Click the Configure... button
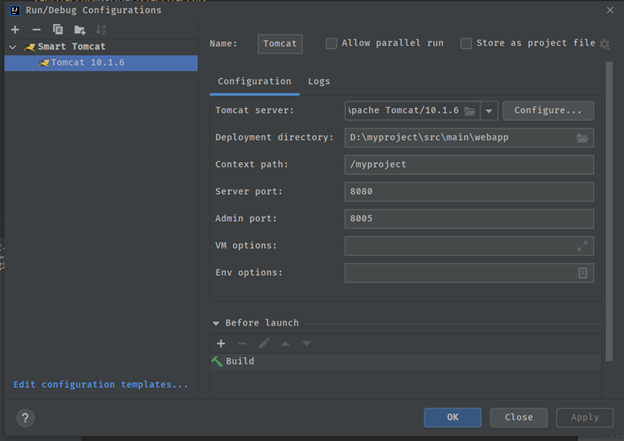Screen dimensions: 624x441 (x=548, y=110)
